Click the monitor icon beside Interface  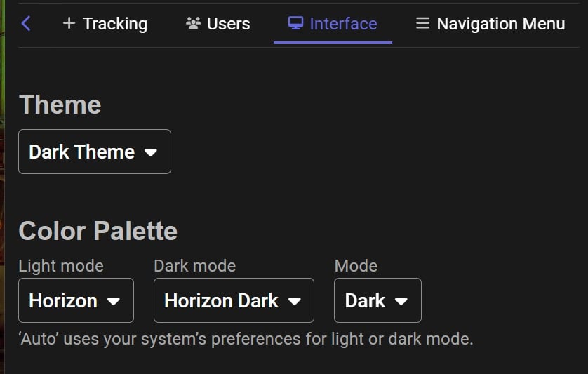click(x=295, y=23)
